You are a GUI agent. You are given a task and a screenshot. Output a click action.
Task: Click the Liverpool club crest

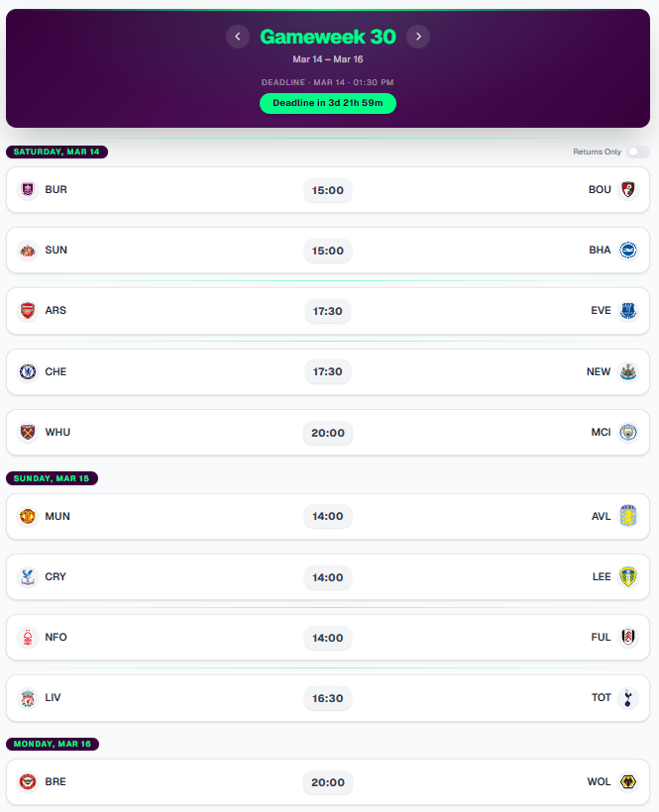[x=28, y=698]
